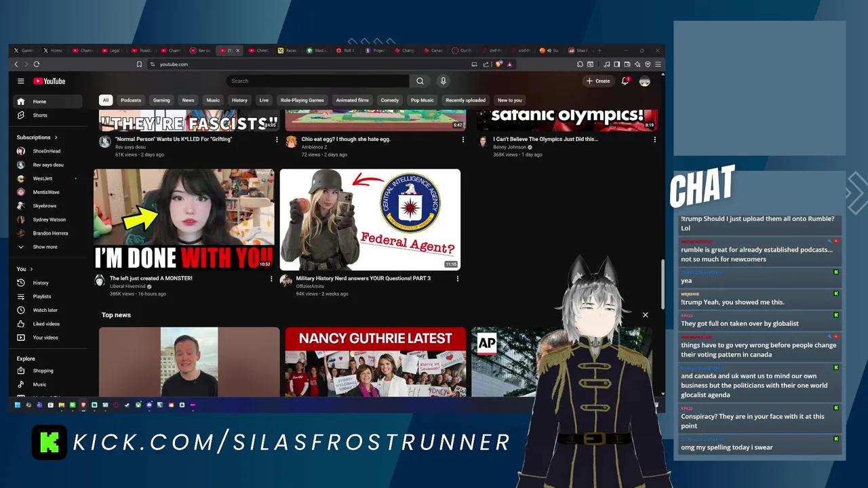Switch to the Mad L browser tab
This screenshot has width=868, height=488.
point(317,50)
